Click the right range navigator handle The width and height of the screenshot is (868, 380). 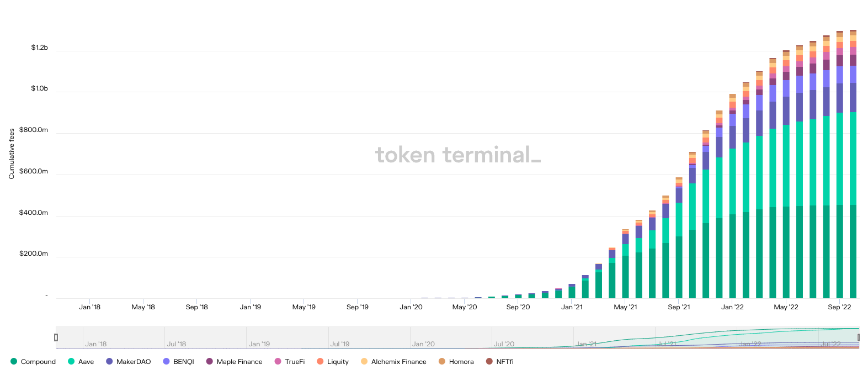[x=859, y=337]
